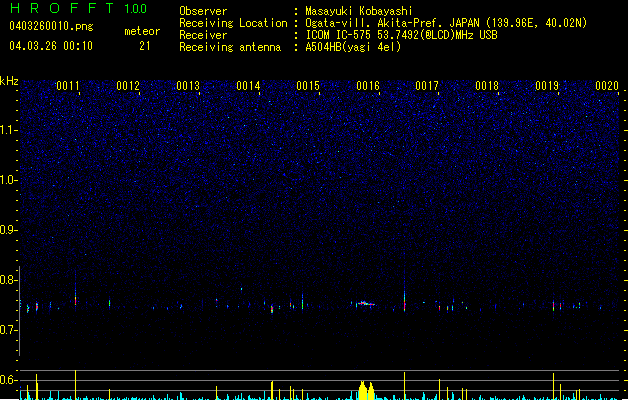Click time marker 0019

point(547,86)
